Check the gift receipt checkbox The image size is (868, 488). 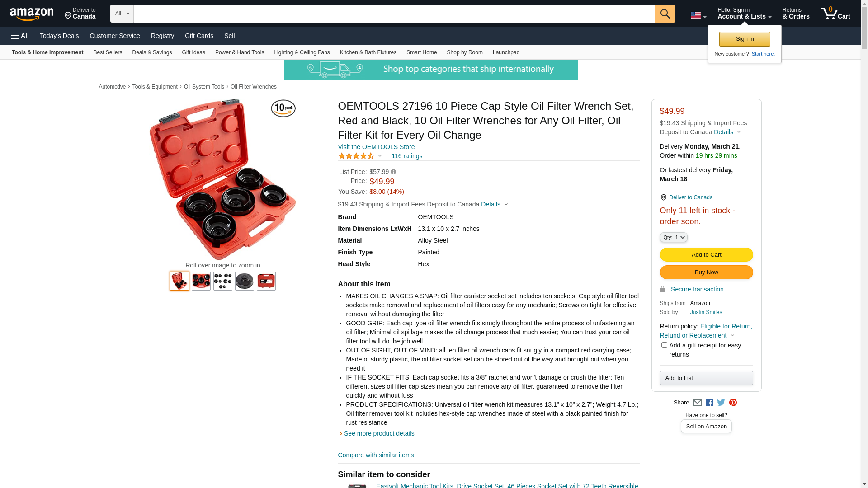click(x=664, y=345)
